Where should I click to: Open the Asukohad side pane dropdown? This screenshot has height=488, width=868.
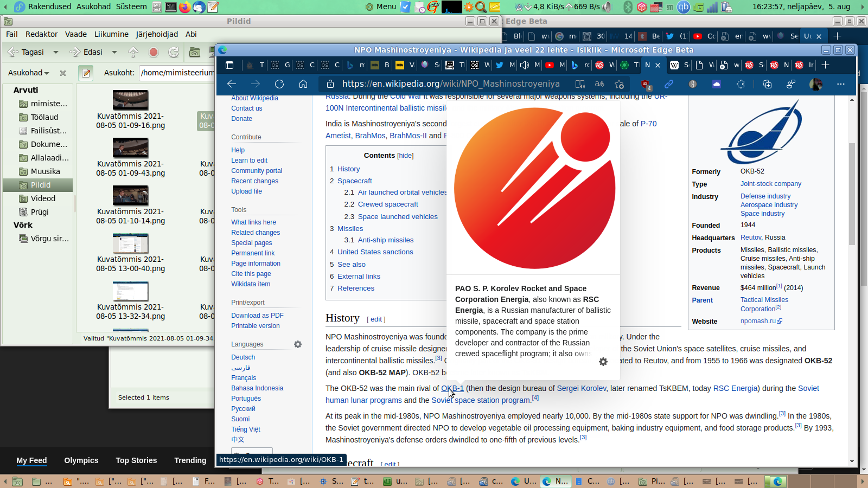pyautogui.click(x=29, y=73)
